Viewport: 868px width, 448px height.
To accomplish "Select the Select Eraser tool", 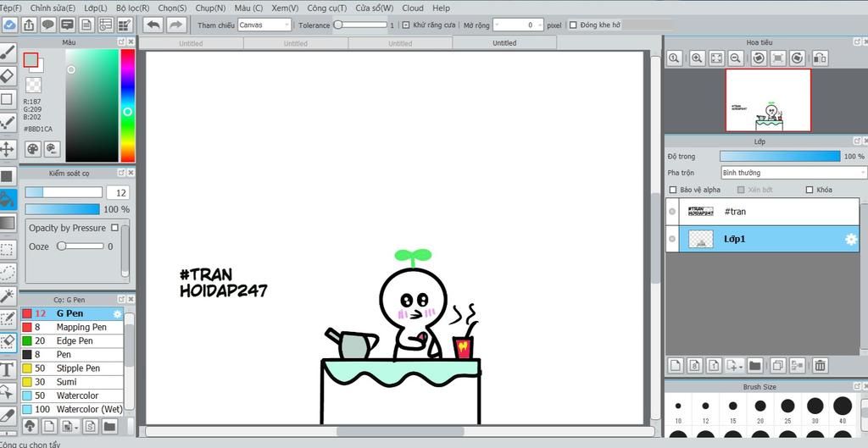I will 7,342.
